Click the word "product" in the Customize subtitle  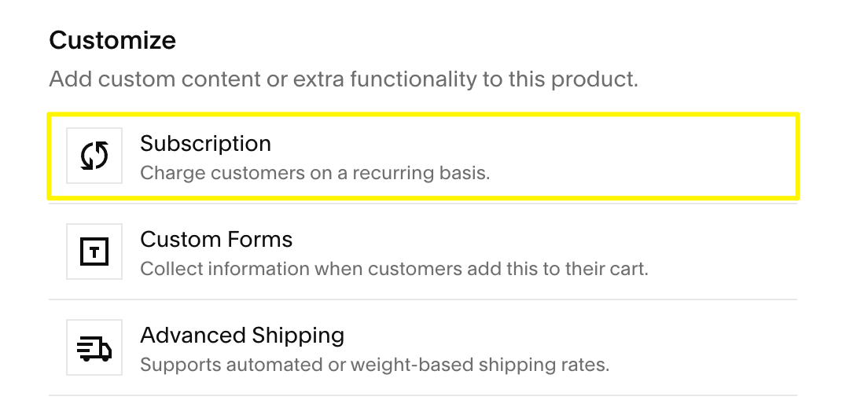coord(600,79)
